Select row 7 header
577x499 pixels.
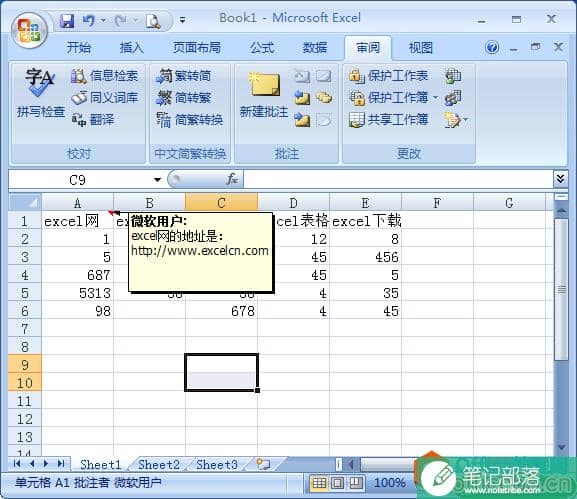25,329
